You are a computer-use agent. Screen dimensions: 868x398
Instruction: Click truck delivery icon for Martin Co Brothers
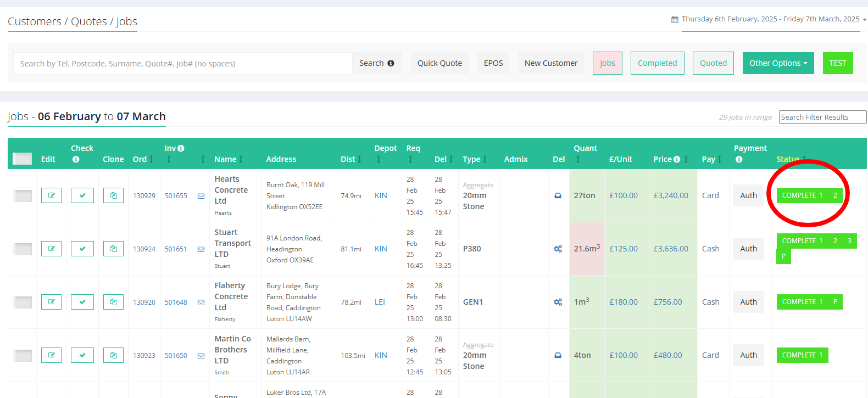(x=558, y=355)
